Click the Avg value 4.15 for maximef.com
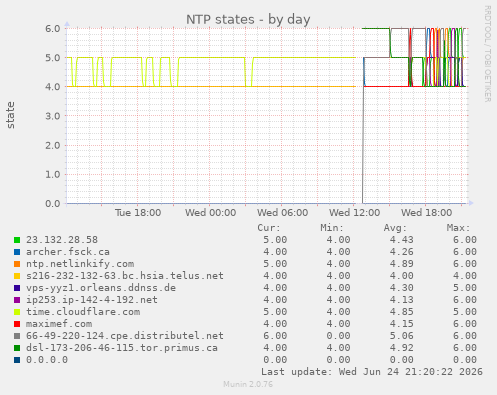This screenshot has width=497, height=395. [x=402, y=324]
